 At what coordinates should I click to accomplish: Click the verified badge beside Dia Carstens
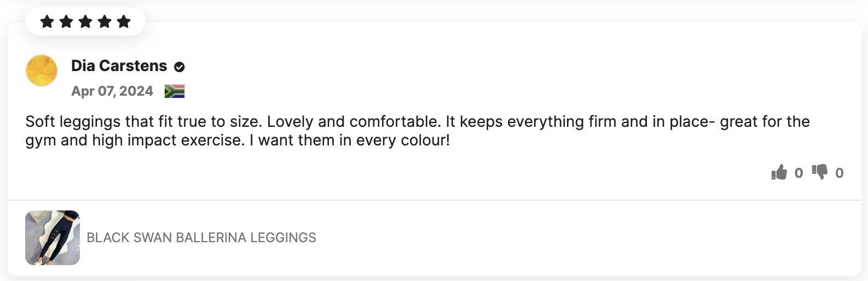click(180, 67)
